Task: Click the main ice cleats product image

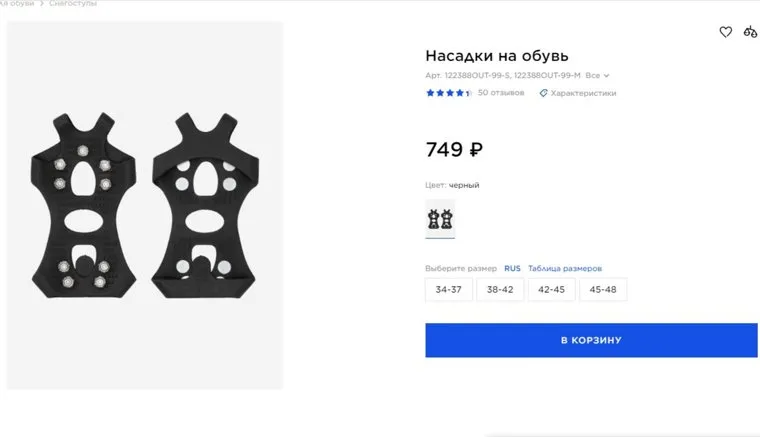Action: coord(146,205)
